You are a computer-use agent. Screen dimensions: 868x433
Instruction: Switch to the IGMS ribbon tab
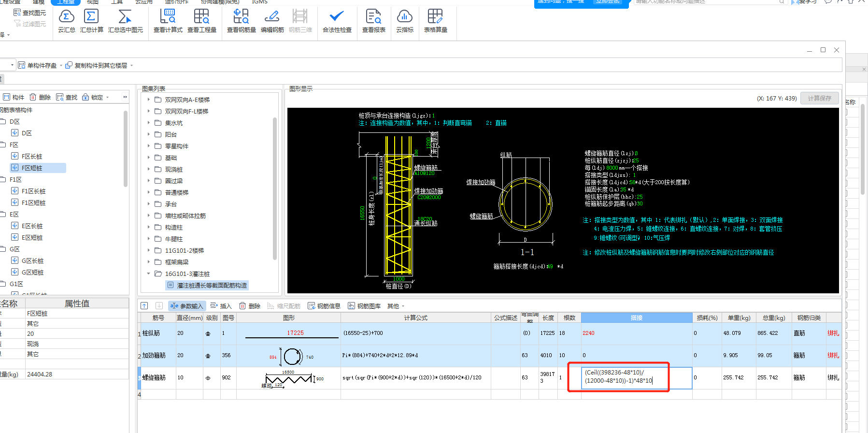(259, 2)
